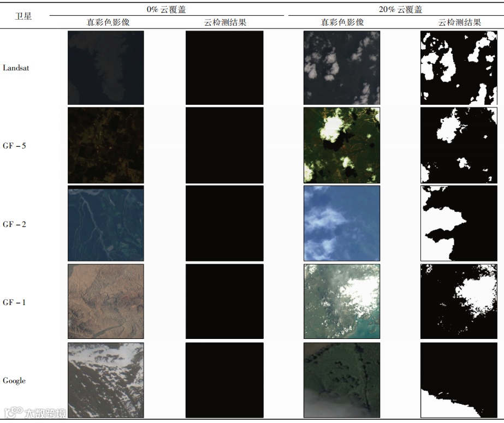Click the Landsat 20% cloud true color image
Image resolution: width=504 pixels, height=423 pixels.
[342, 68]
